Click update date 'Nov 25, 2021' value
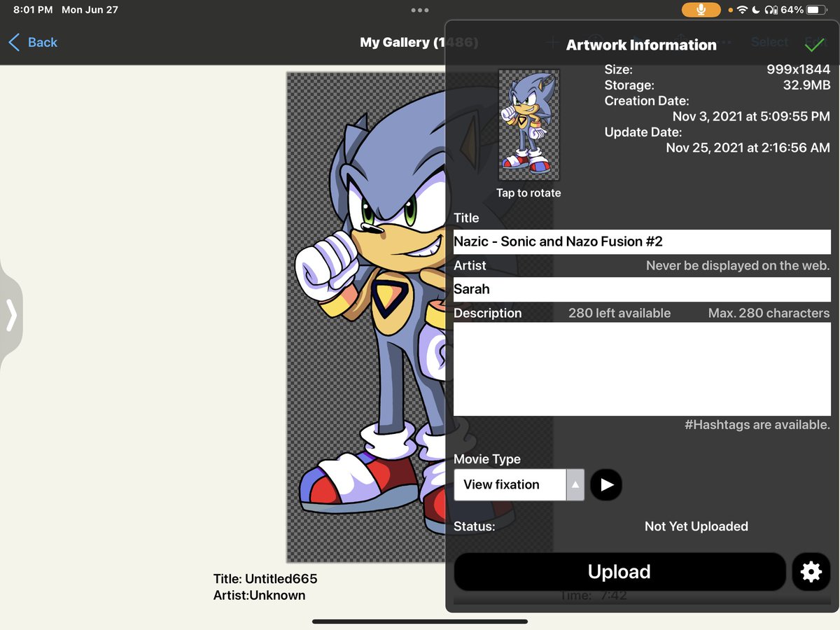 pyautogui.click(x=748, y=148)
